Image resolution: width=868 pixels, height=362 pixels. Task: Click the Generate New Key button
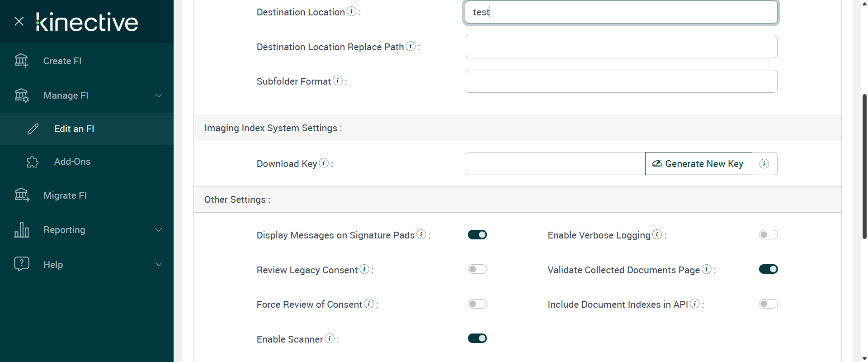(x=698, y=164)
